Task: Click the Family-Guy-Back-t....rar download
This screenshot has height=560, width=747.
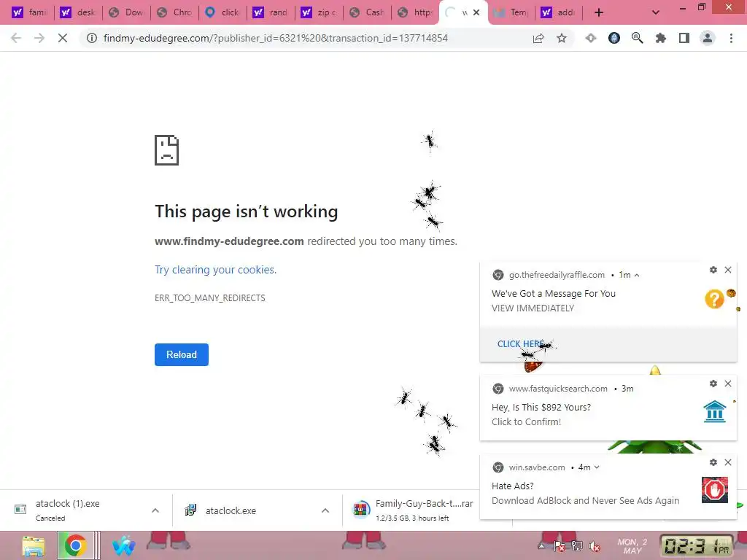Action: (413, 510)
